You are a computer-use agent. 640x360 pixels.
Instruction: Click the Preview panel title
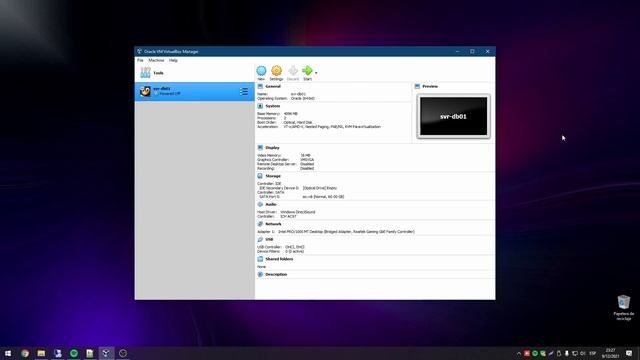pos(430,87)
